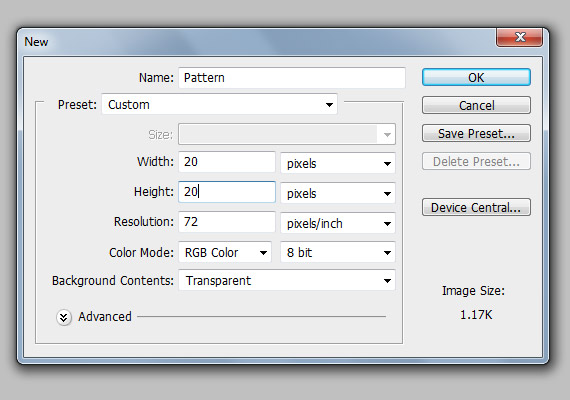Expand the Advanced options chevron
The height and width of the screenshot is (400, 570).
tap(64, 317)
